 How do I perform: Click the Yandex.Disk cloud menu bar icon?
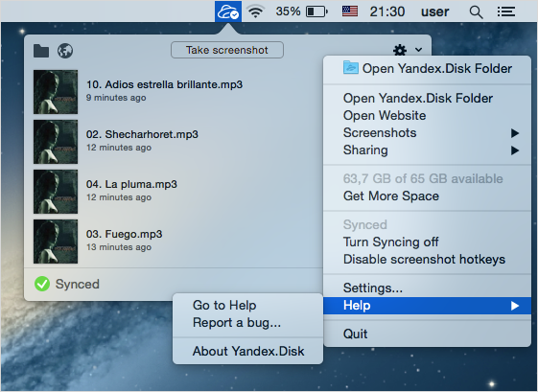[228, 12]
